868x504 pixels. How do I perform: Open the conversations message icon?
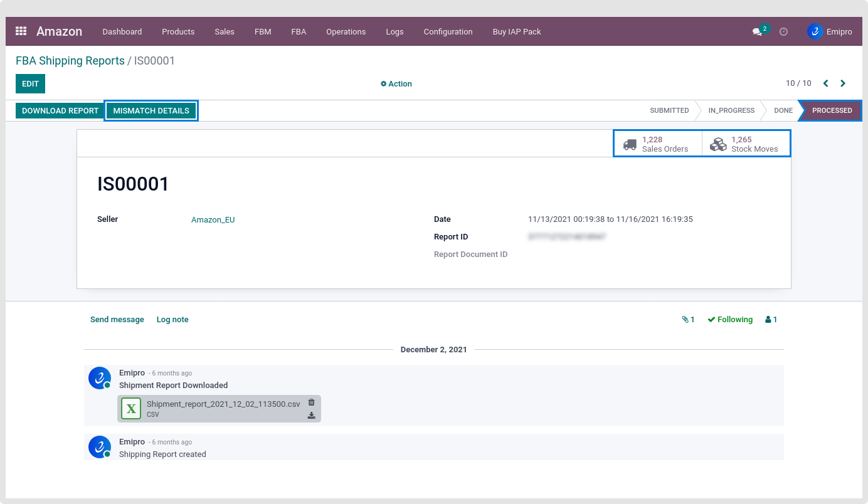[757, 32]
